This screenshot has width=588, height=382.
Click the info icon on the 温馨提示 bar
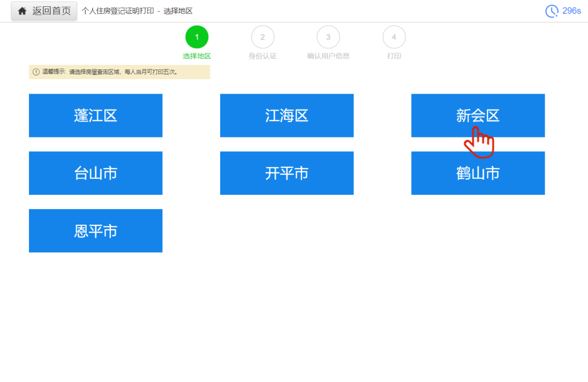(x=35, y=72)
